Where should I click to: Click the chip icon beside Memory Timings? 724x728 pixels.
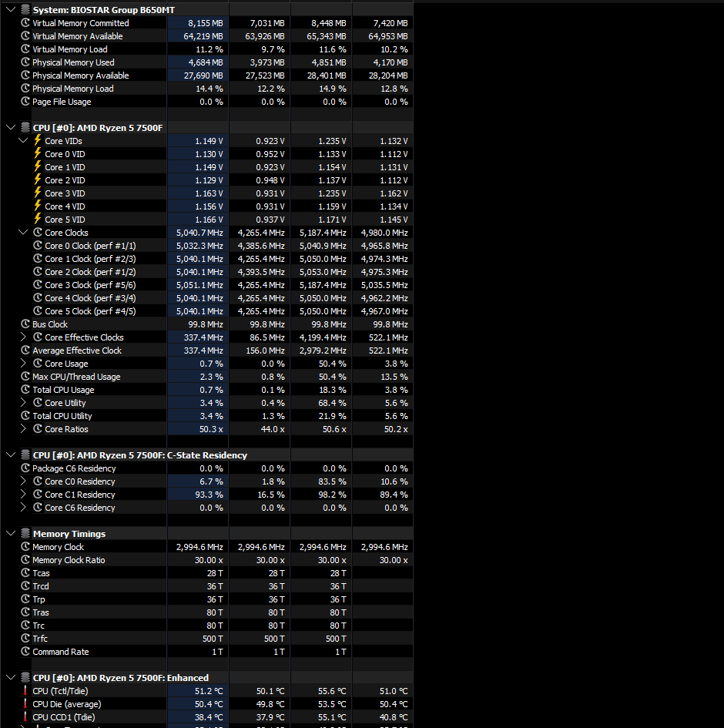coord(25,533)
